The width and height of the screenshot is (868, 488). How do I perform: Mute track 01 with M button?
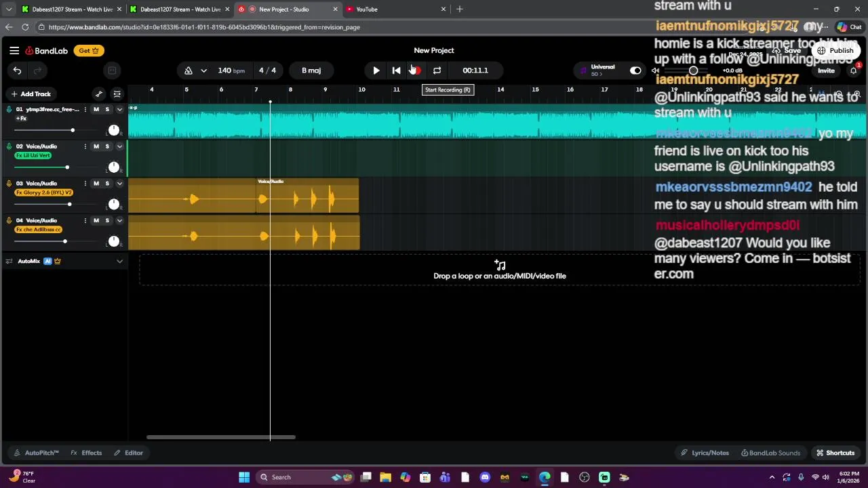point(96,109)
